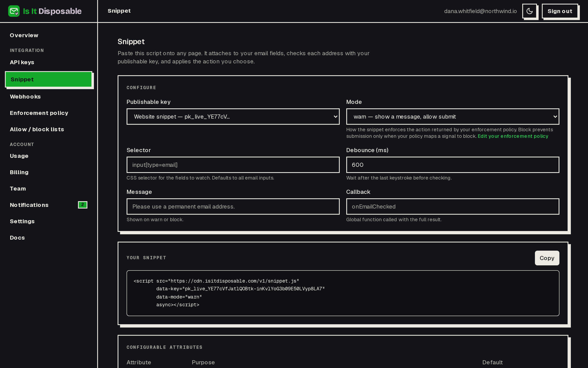The width and height of the screenshot is (588, 368).
Task: Follow the Edit your enforcement policy link
Action: (513, 136)
